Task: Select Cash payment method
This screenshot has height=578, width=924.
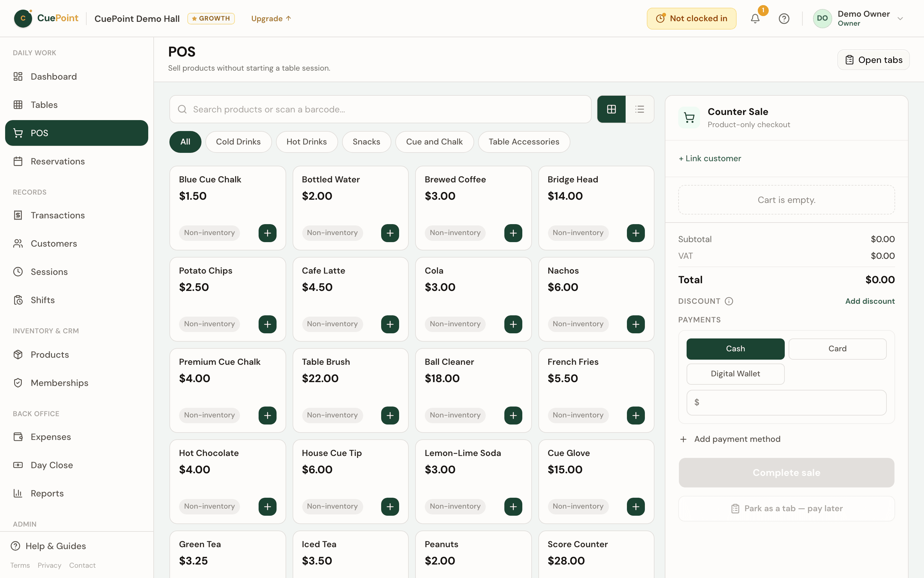Action: [x=735, y=349]
